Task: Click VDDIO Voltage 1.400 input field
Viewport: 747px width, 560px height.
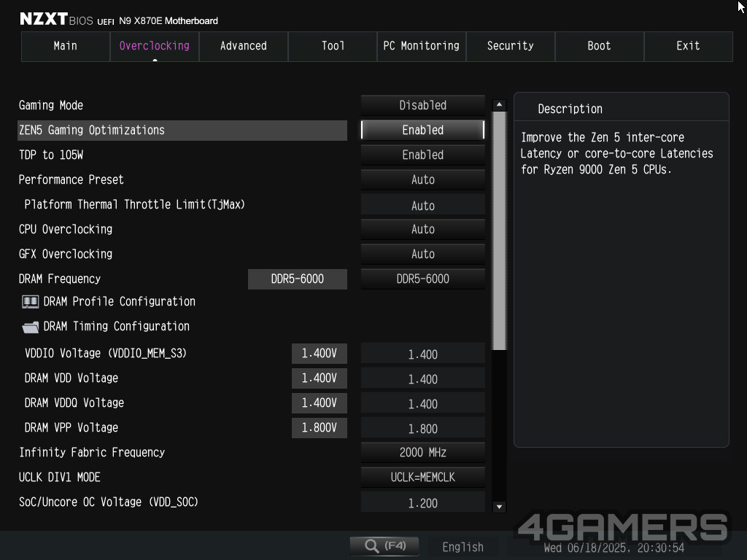Action: [x=423, y=354]
